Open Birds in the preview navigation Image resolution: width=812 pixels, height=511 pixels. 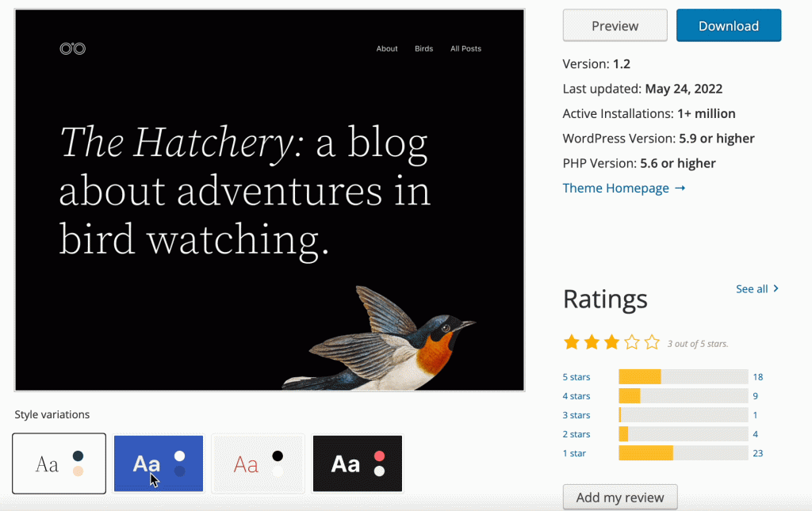pos(424,49)
